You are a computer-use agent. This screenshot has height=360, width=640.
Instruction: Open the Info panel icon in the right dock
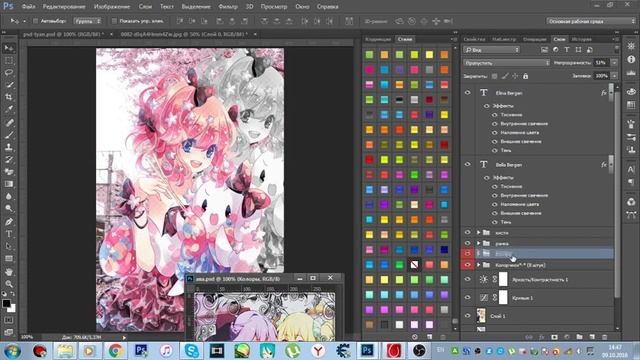[631, 59]
